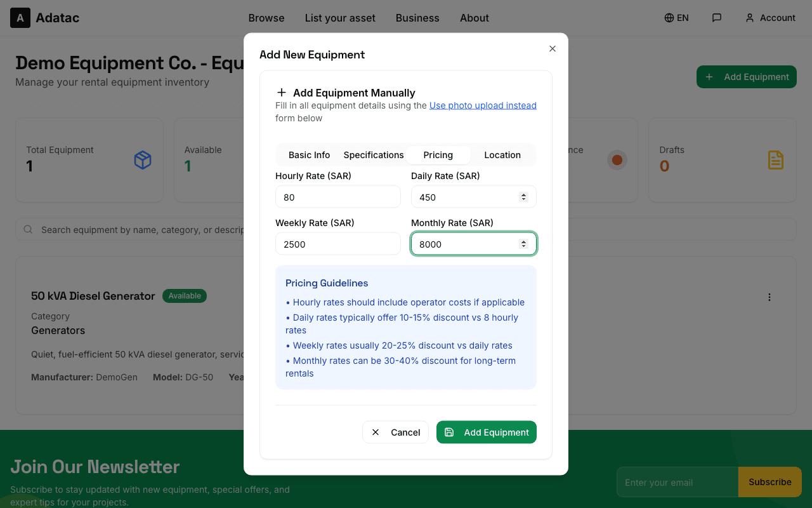812x508 pixels.
Task: Open List your asset page
Action: pyautogui.click(x=340, y=18)
